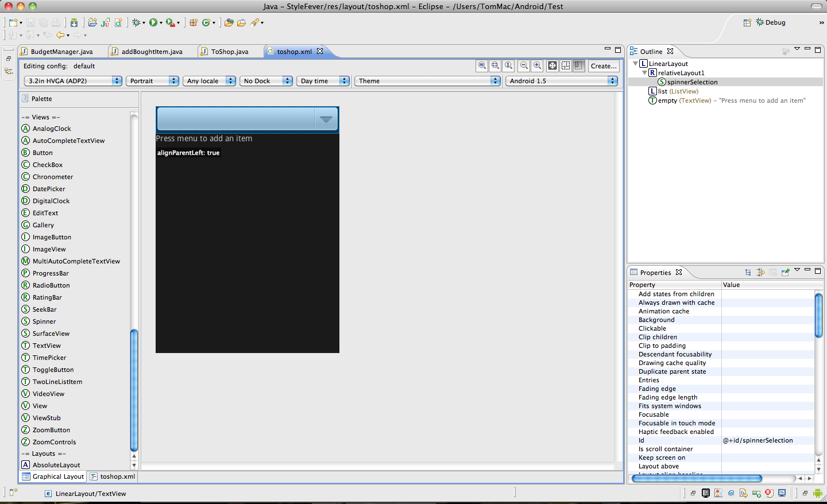This screenshot has width=827, height=504.
Task: Click the New Android XML File icon
Action: 118,22
